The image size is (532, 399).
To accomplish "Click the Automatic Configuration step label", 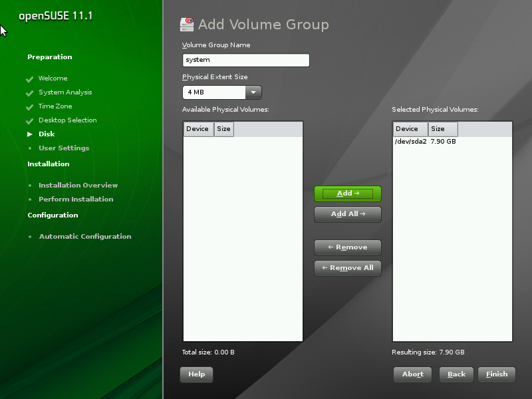I will [85, 237].
